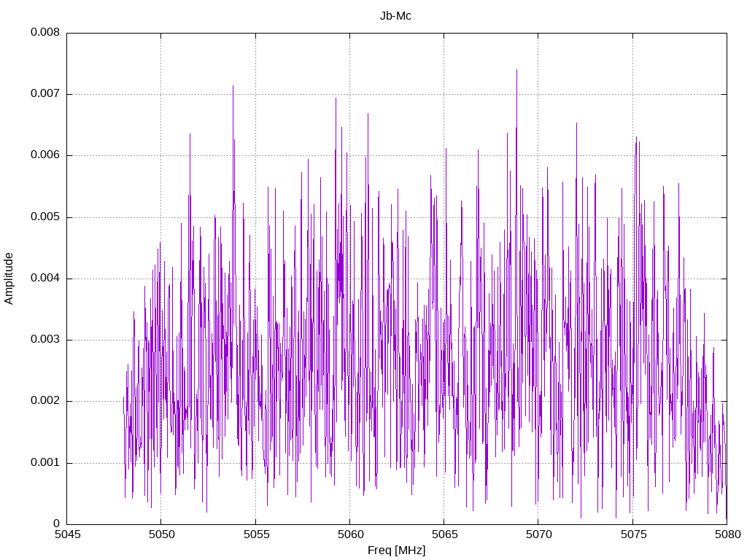Click the 0.002 y-axis tick label
747x560 pixels.
(45, 400)
